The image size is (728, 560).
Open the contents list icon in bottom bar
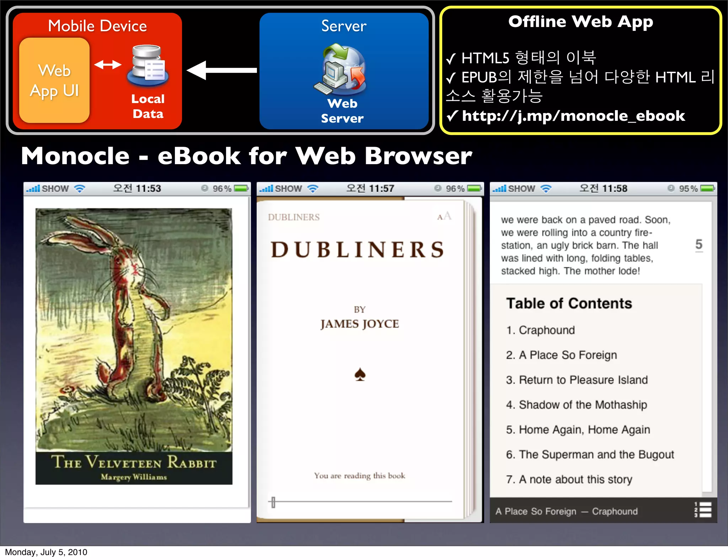pyautogui.click(x=703, y=510)
